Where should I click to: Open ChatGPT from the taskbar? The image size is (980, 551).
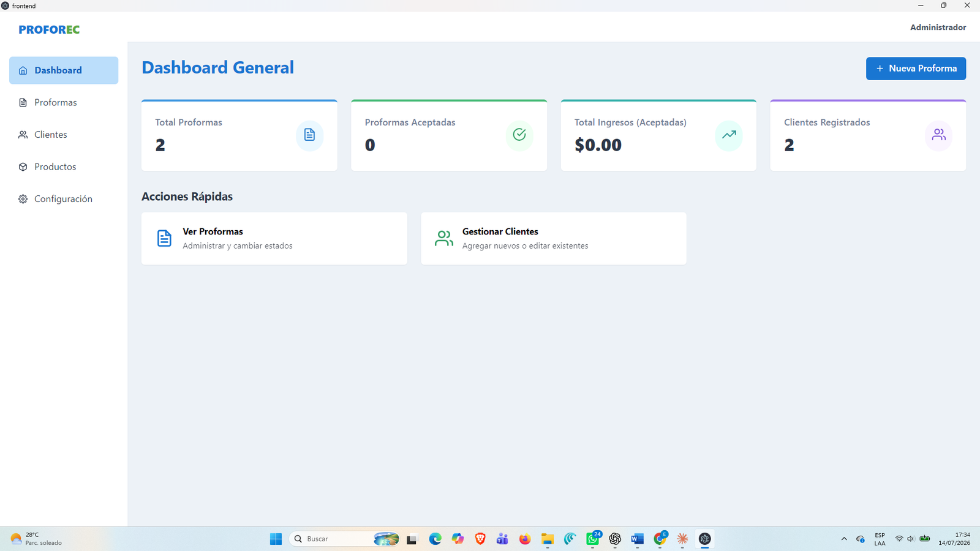click(615, 539)
